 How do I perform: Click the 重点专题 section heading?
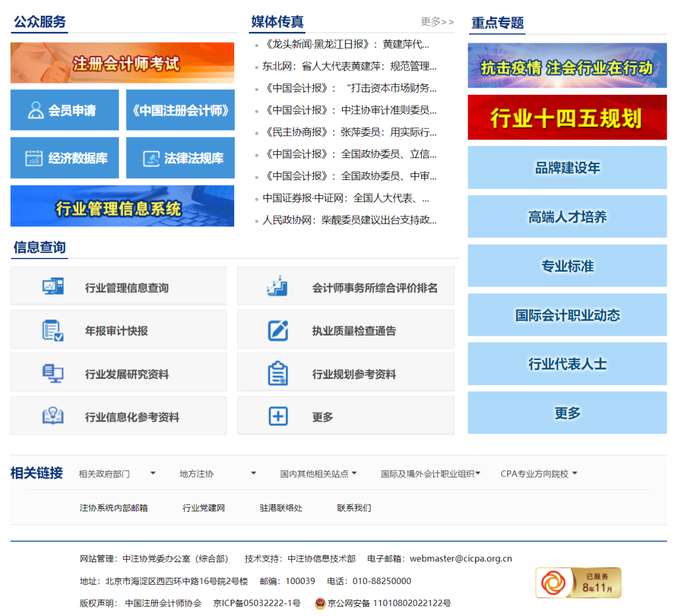[x=497, y=23]
